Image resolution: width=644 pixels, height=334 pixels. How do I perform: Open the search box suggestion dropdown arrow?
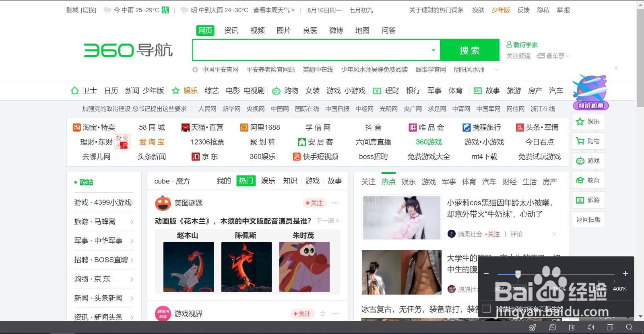tap(433, 50)
